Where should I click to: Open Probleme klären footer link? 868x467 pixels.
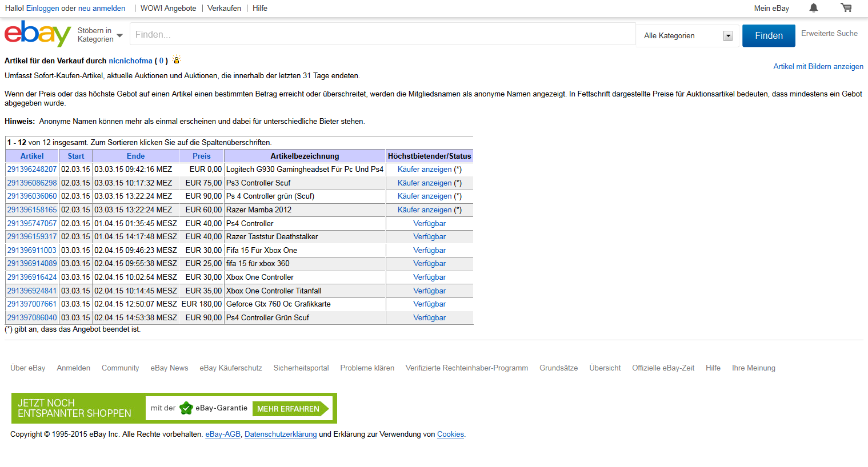(367, 368)
